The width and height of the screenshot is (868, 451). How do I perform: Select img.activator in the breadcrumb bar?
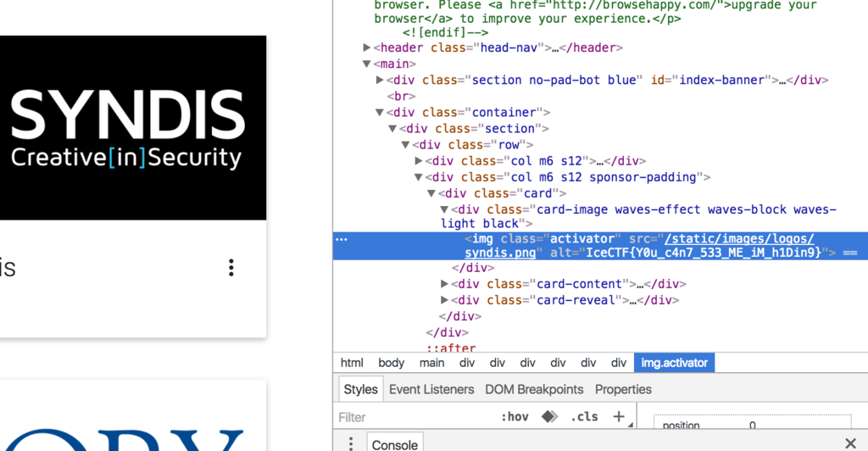tap(674, 363)
